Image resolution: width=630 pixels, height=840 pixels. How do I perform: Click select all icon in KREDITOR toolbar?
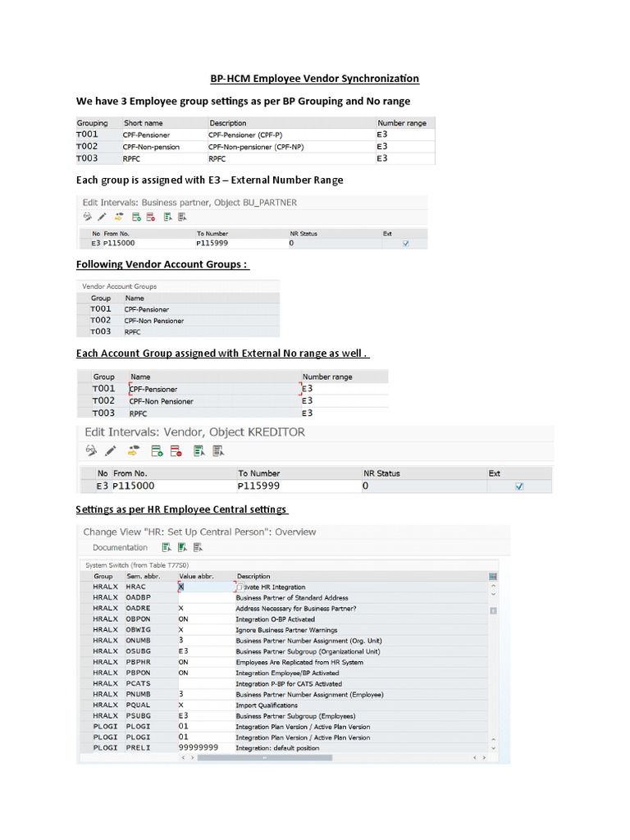199,450
